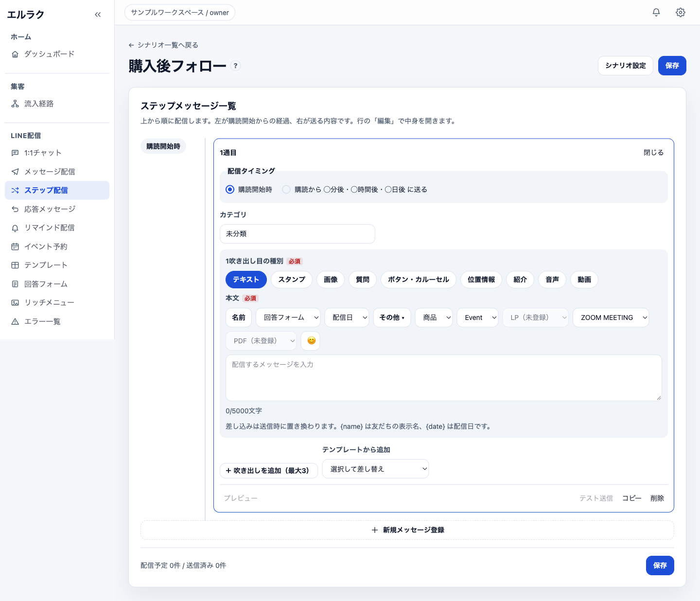Click 新規メッセージ登録

point(407,530)
